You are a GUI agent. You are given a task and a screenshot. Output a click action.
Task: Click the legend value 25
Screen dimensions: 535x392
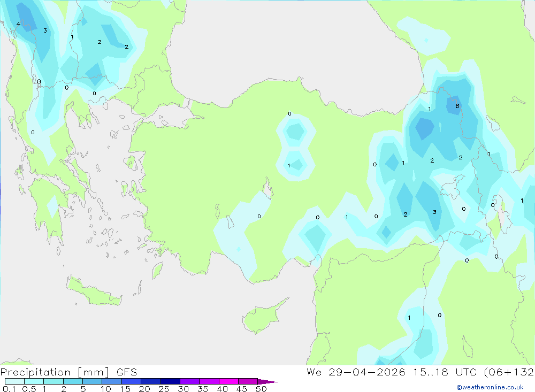tap(164, 389)
